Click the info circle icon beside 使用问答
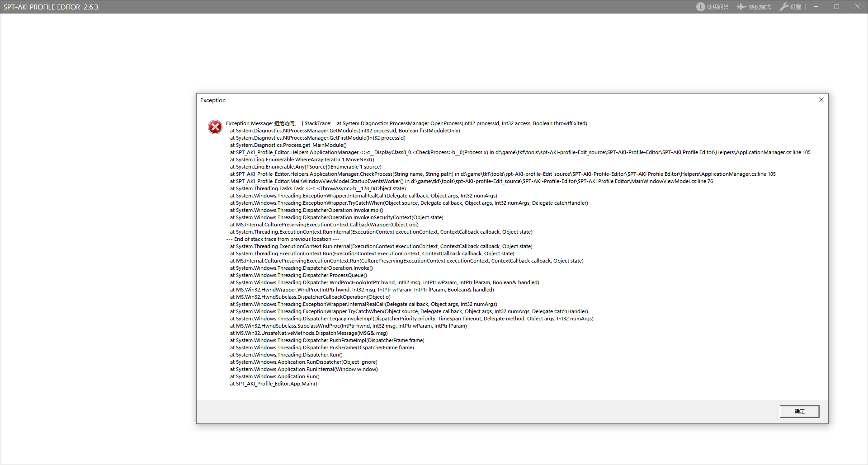The height and width of the screenshot is (465, 868). point(700,7)
